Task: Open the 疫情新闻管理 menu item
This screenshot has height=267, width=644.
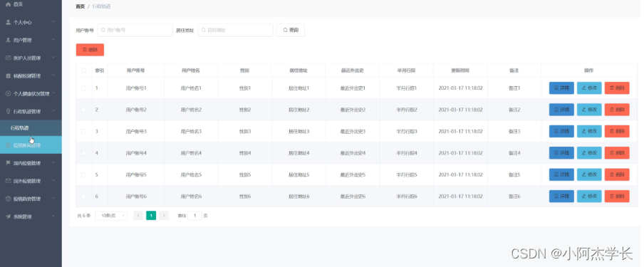Action: tap(31, 145)
